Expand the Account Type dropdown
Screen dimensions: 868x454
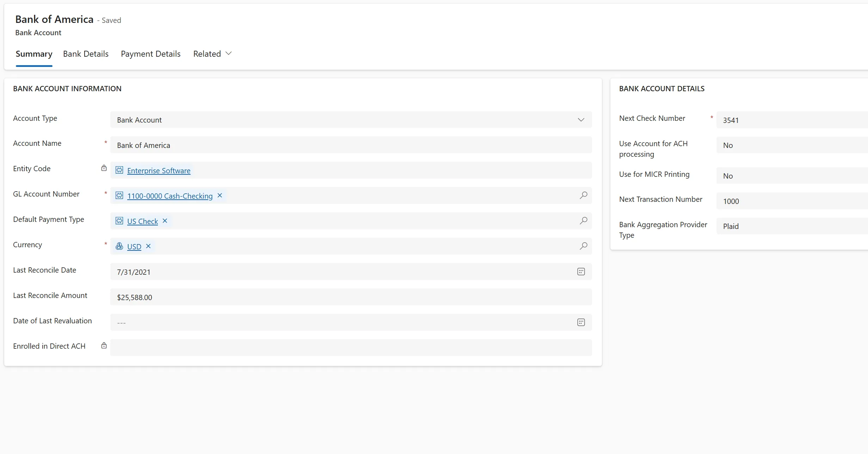581,120
